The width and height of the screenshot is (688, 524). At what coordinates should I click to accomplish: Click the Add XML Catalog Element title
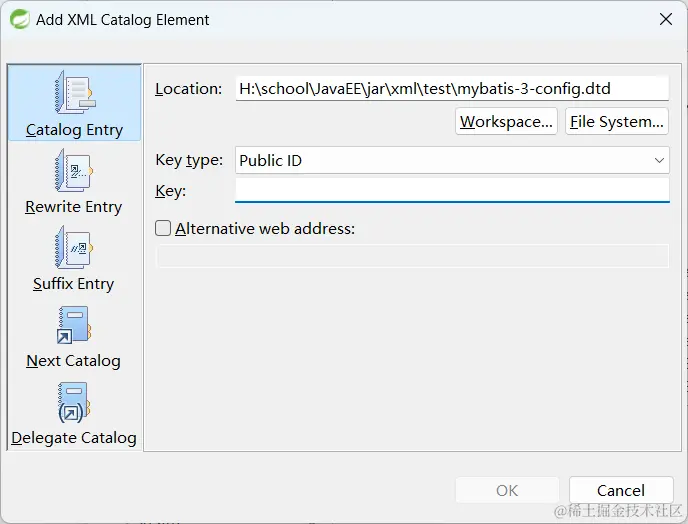pos(123,19)
